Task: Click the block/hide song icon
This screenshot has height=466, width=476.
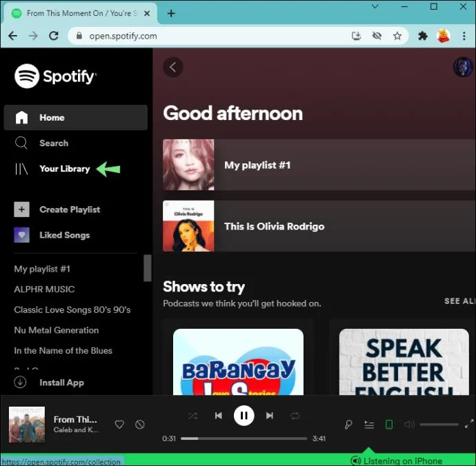Action: click(139, 424)
